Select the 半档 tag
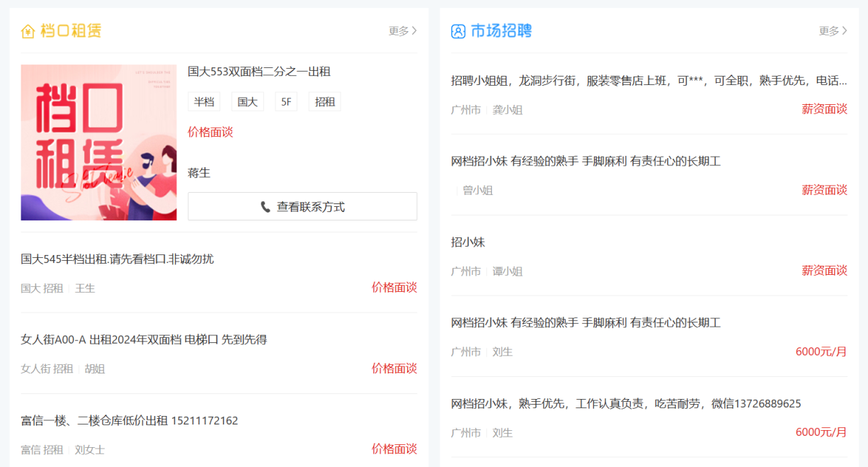Viewport: 868px width, 467px height. [204, 102]
